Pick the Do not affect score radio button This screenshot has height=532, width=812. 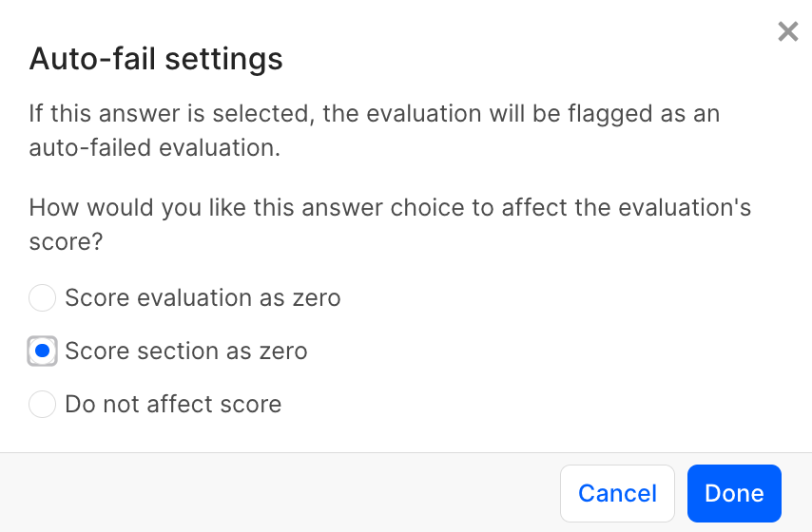click(x=42, y=405)
